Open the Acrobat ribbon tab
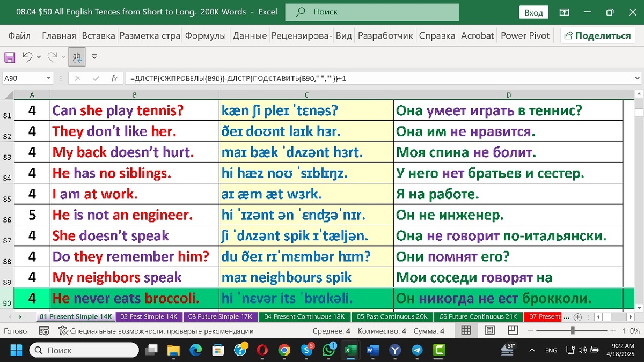The height and width of the screenshot is (362, 644). 478,35
